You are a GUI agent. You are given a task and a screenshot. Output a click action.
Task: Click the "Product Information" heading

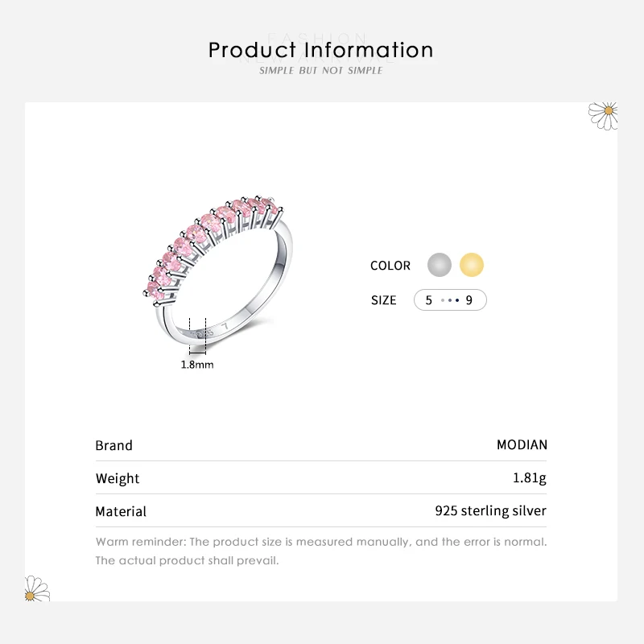point(321,50)
